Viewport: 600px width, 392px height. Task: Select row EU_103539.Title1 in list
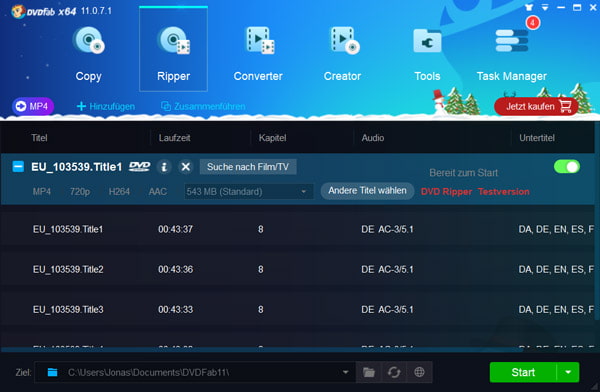(297, 229)
